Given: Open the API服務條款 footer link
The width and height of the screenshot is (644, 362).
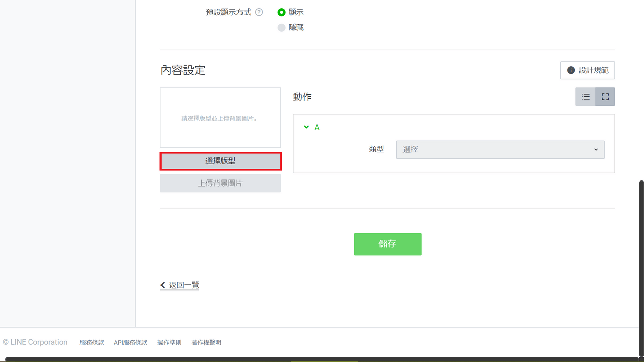Looking at the screenshot, I should (x=130, y=342).
